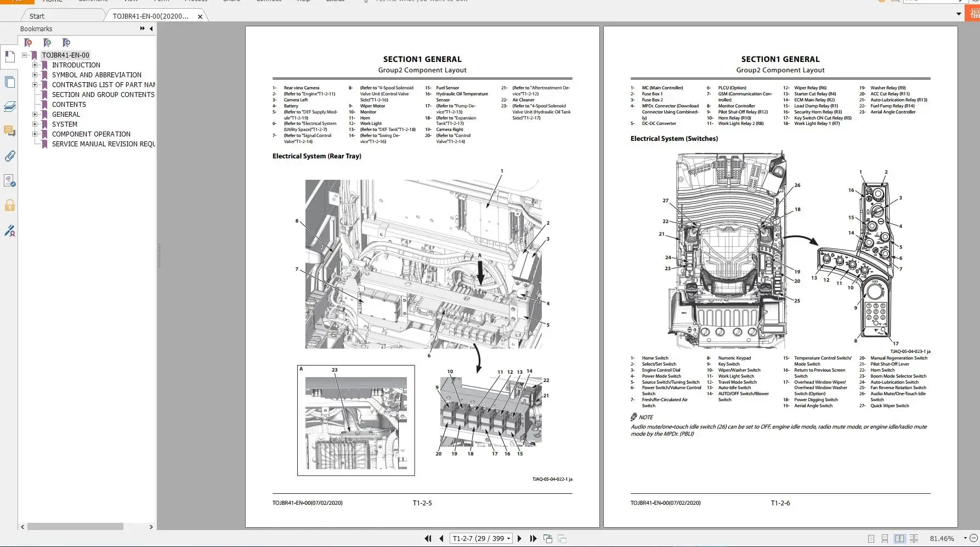Expand the INTRODUCTION bookmark
This screenshot has height=547, width=980.
tap(35, 65)
